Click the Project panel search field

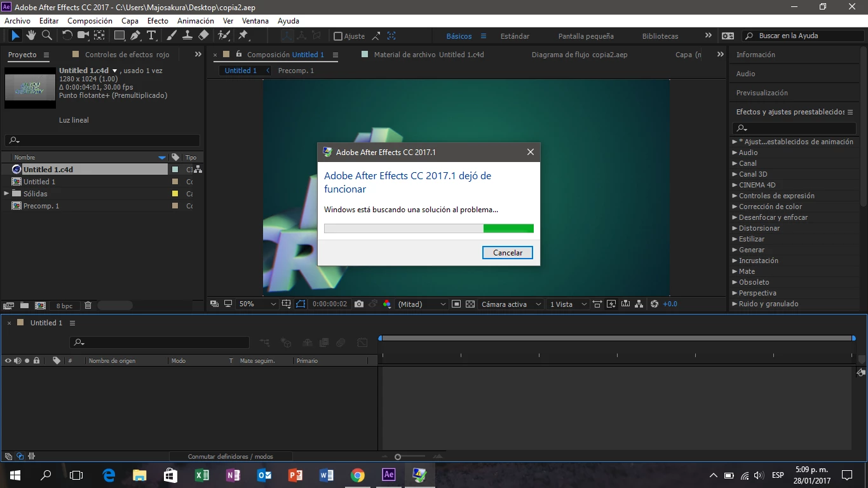click(102, 140)
